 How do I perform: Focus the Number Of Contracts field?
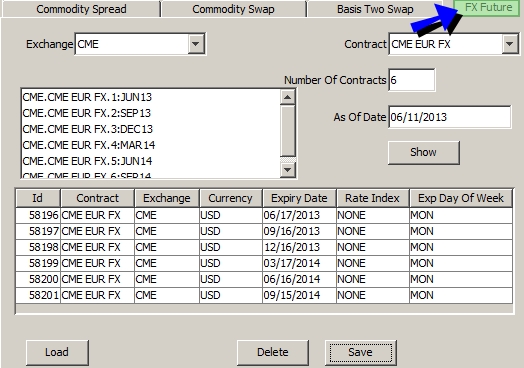[x=412, y=80]
